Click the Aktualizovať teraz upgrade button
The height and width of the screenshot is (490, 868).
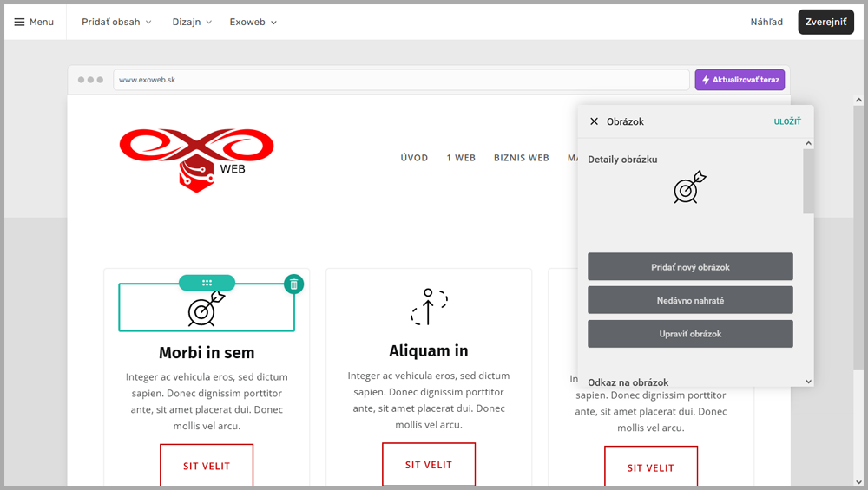[740, 80]
